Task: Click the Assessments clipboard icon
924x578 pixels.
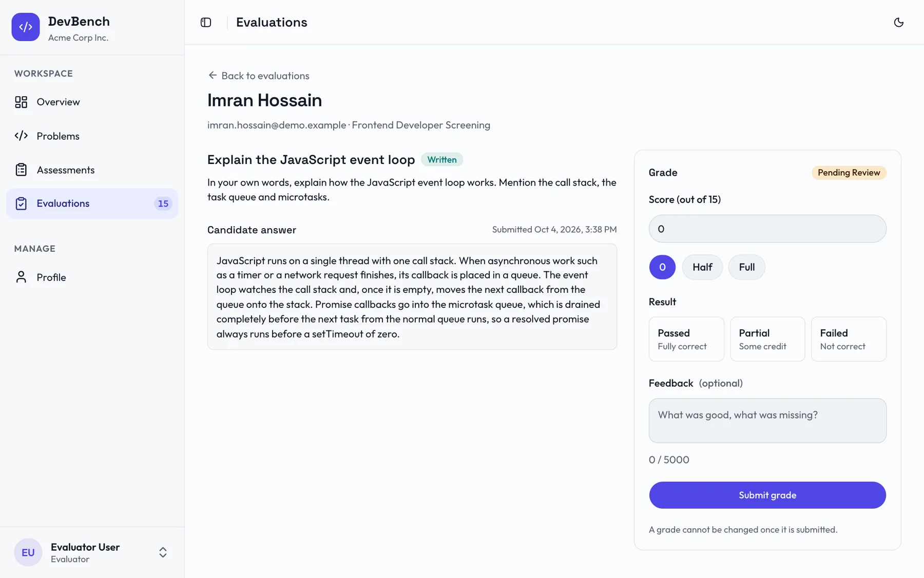Action: (21, 170)
